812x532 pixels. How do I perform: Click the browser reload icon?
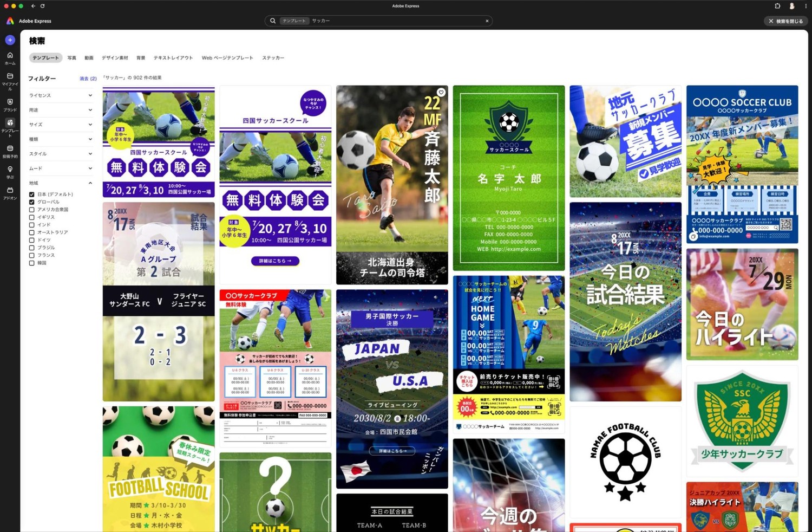point(42,6)
